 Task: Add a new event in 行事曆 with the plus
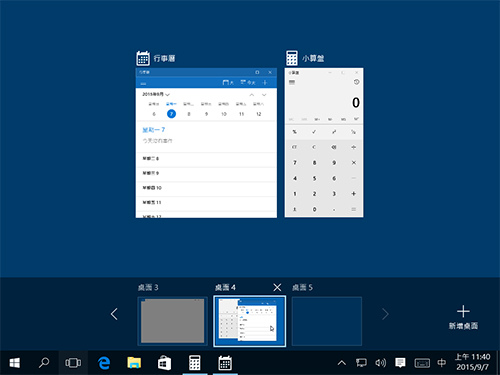pyautogui.click(x=265, y=82)
